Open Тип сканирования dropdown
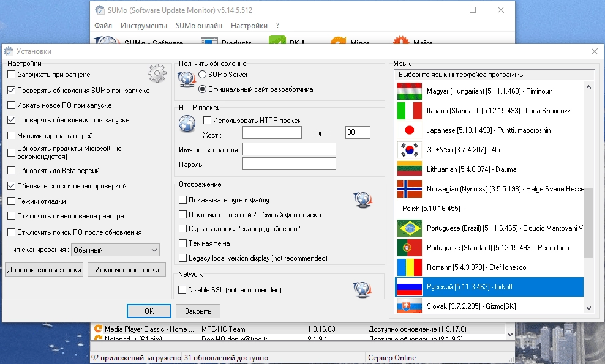This screenshot has width=605, height=364. 115,250
